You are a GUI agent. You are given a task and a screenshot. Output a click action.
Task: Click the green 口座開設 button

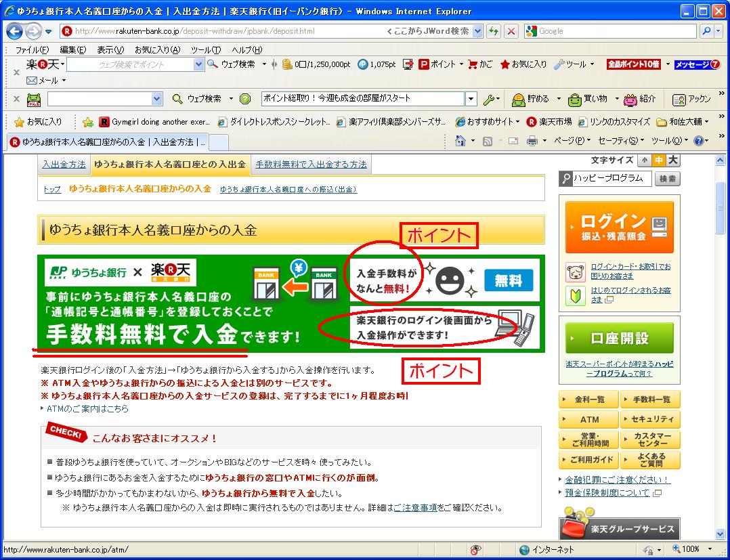(619, 338)
